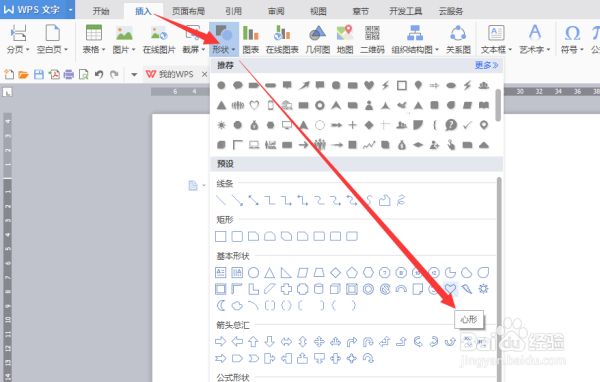Expand the quick access toolbar customize arrow
The image size is (600, 382).
(134, 75)
